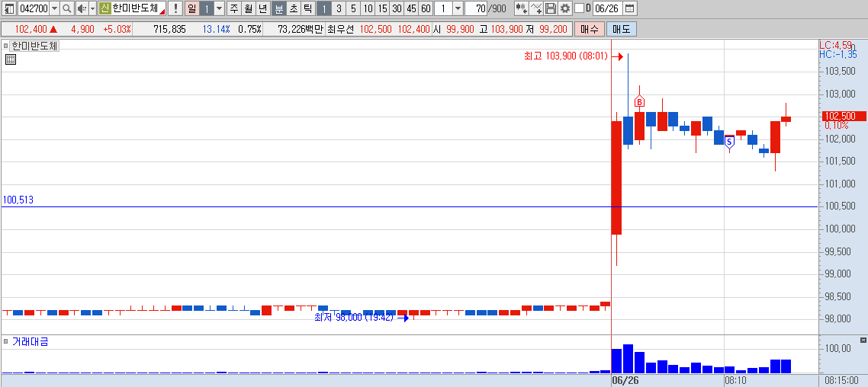Viewport: 868px width, 387px height.
Task: Select the highlighted 1 minute interval button
Action: click(x=324, y=8)
